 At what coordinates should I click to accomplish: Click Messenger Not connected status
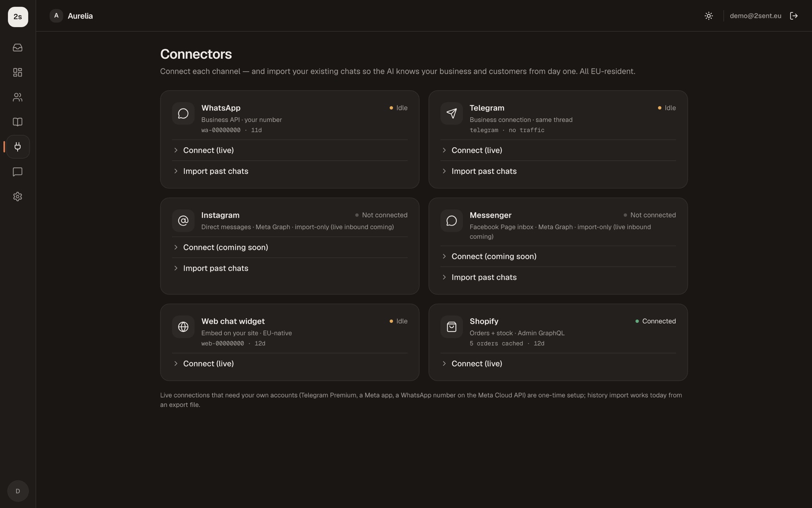click(650, 215)
